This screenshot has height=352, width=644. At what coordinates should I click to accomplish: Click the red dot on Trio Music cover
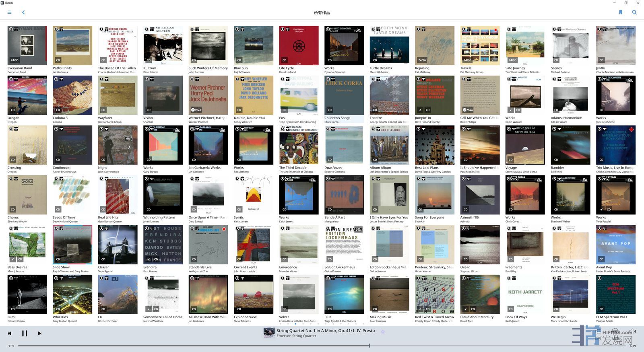[632, 130]
